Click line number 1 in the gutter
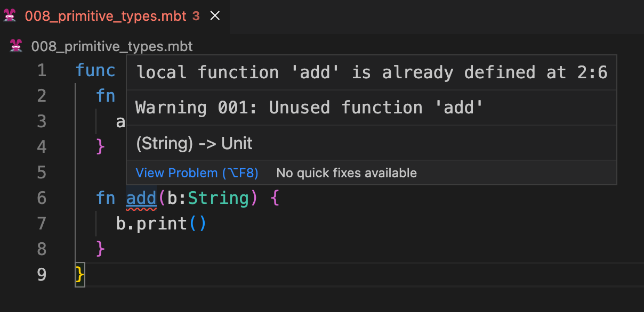This screenshot has width=644, height=312. [42, 70]
